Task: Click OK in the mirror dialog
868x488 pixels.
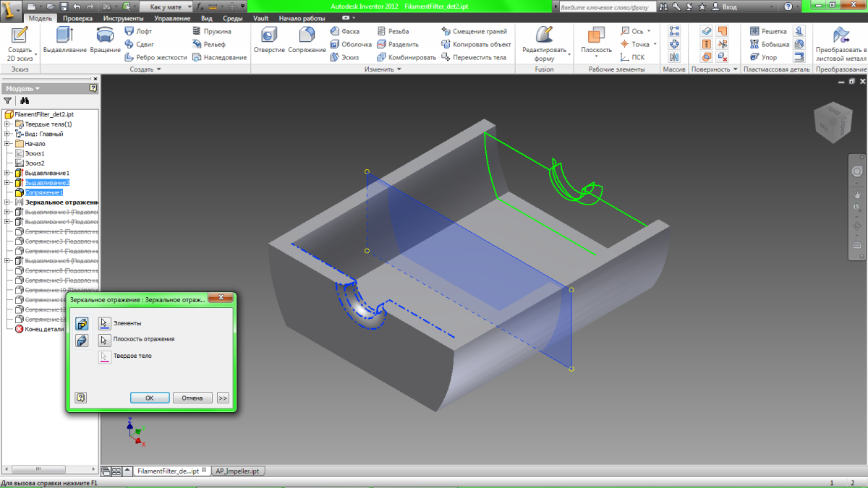Action: tap(150, 398)
